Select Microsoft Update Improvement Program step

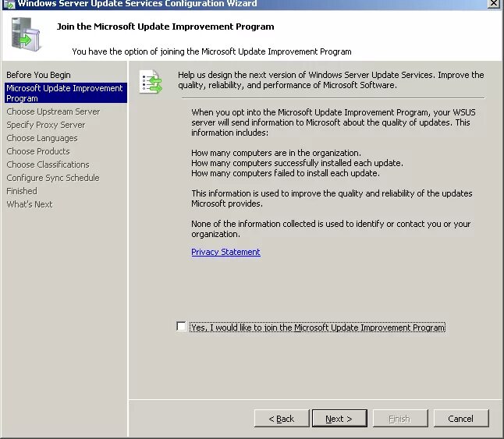tap(66, 93)
